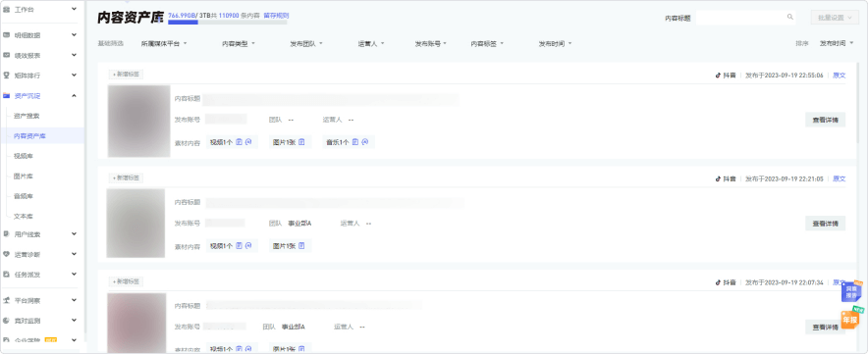Open the 批量设置 dropdown button
The height and width of the screenshot is (354, 868).
[835, 18]
